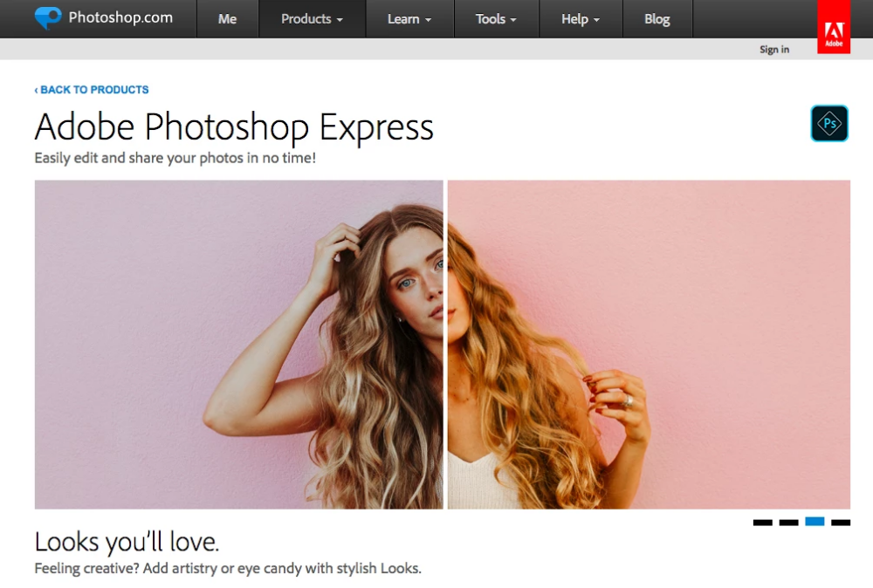Open the Blog page

(657, 19)
